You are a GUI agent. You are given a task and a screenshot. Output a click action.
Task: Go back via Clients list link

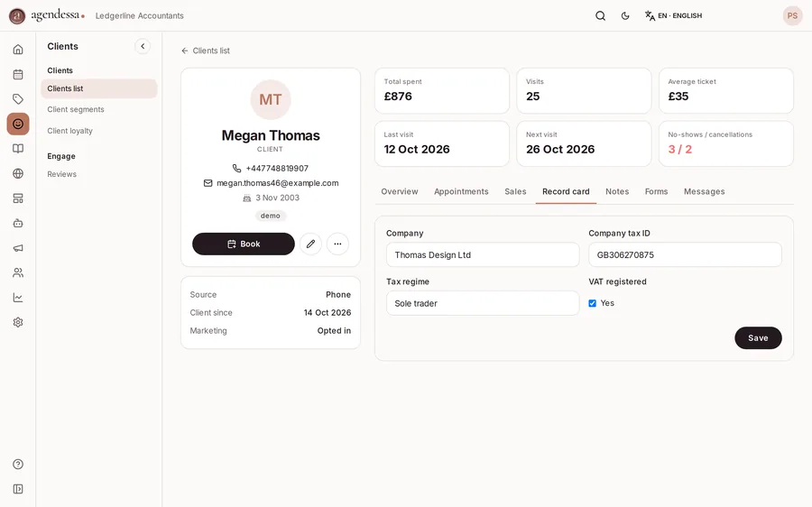[206, 51]
